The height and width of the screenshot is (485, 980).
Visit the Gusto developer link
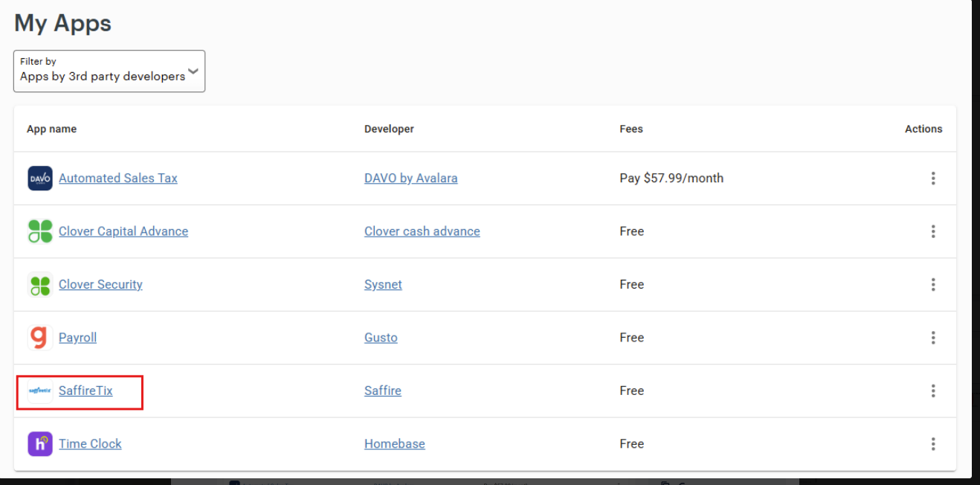coord(381,338)
